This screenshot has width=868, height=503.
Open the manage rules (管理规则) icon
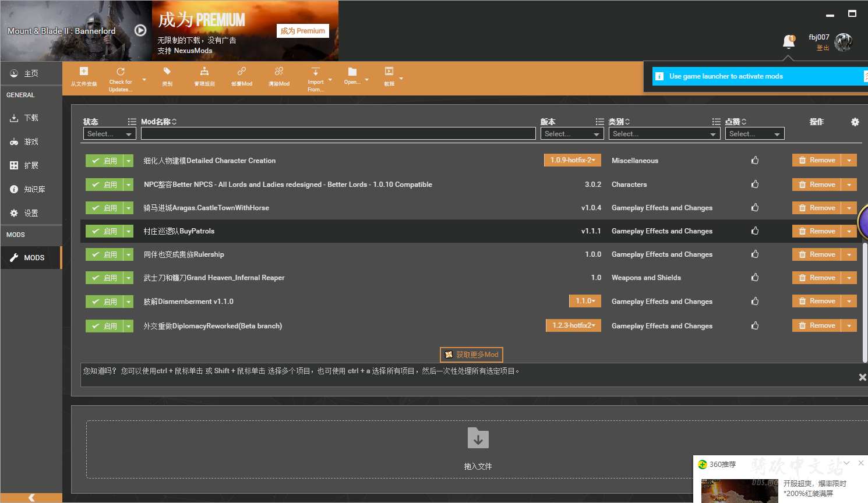tap(204, 71)
